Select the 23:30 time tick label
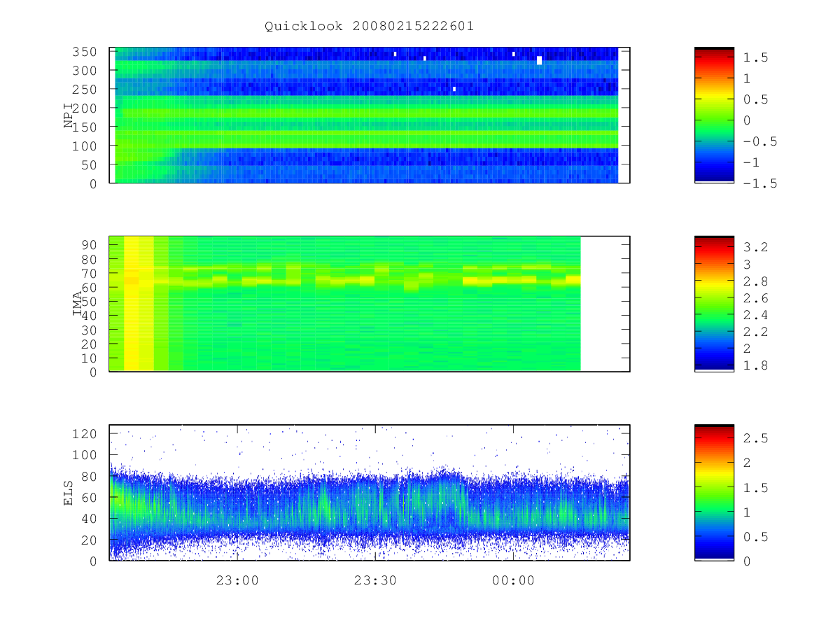The image size is (840, 630). click(x=375, y=580)
